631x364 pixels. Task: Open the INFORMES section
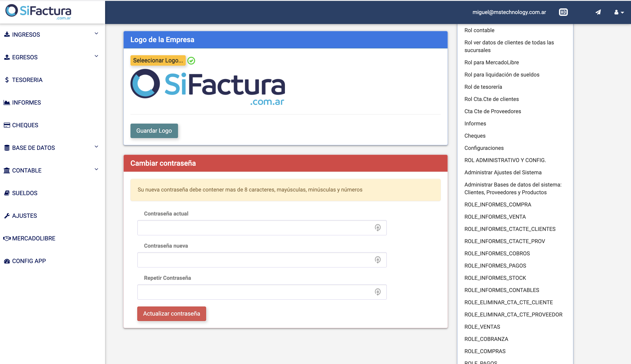pyautogui.click(x=26, y=103)
